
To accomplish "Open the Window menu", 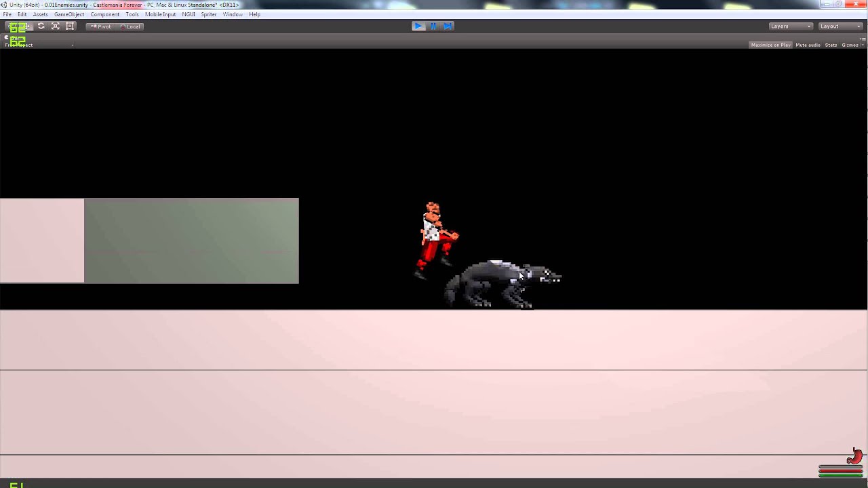I will (233, 14).
